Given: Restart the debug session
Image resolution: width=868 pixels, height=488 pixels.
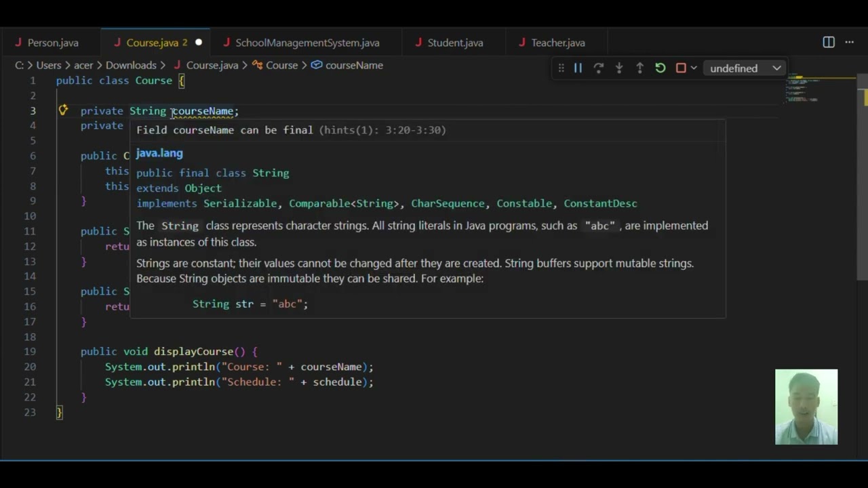Looking at the screenshot, I should click(x=660, y=68).
